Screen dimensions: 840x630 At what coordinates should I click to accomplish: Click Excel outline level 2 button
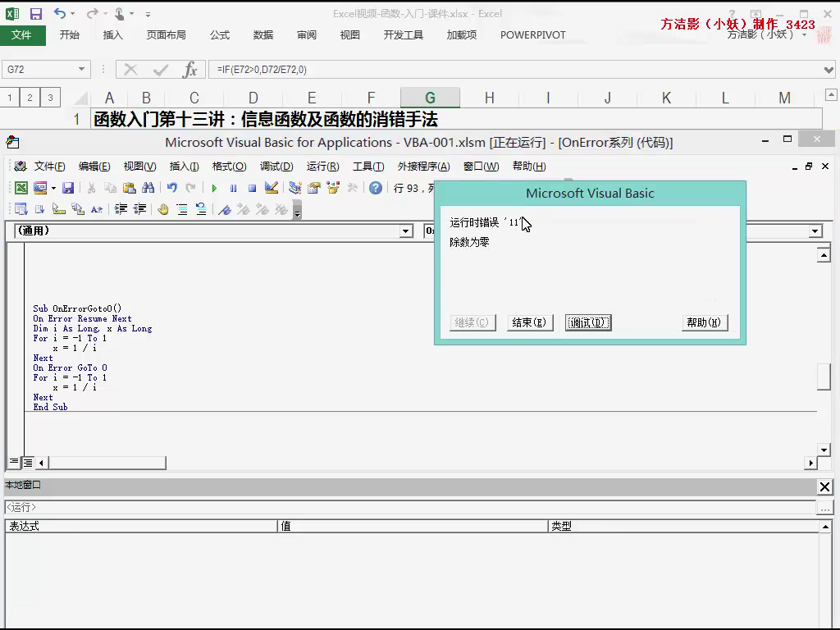pos(30,98)
